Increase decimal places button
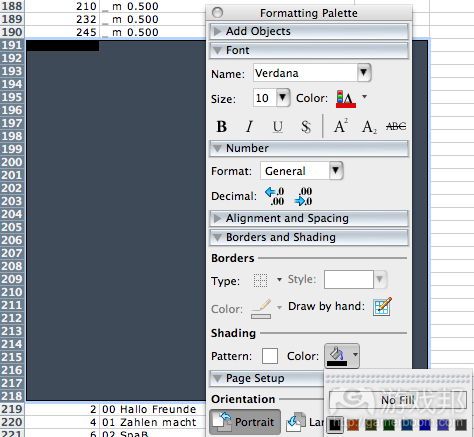Screen dimensions: 474x437 (x=275, y=196)
